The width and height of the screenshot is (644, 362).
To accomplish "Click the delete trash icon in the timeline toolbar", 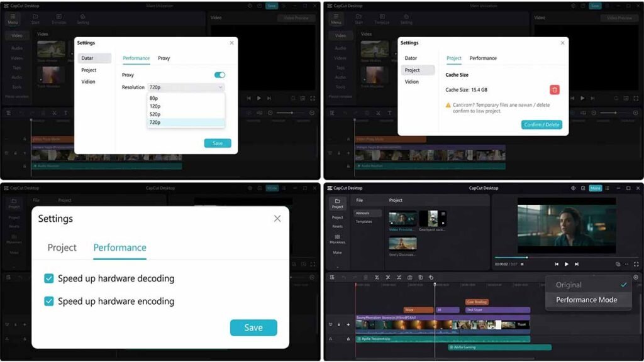I will click(x=365, y=277).
